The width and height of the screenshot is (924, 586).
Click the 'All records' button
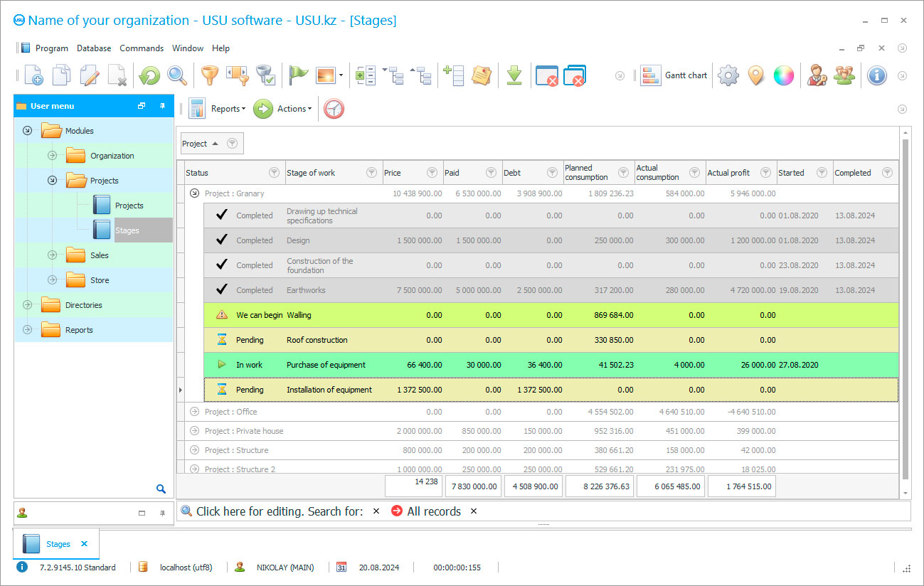tap(432, 511)
